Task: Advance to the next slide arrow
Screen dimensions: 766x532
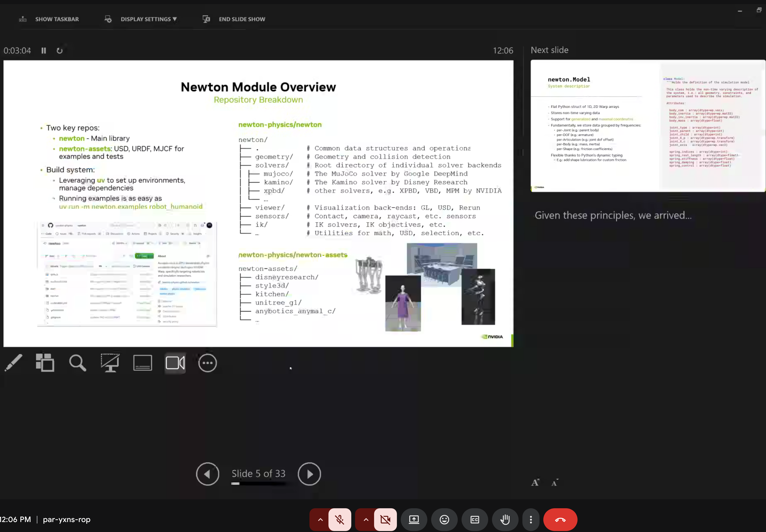Action: pos(309,474)
